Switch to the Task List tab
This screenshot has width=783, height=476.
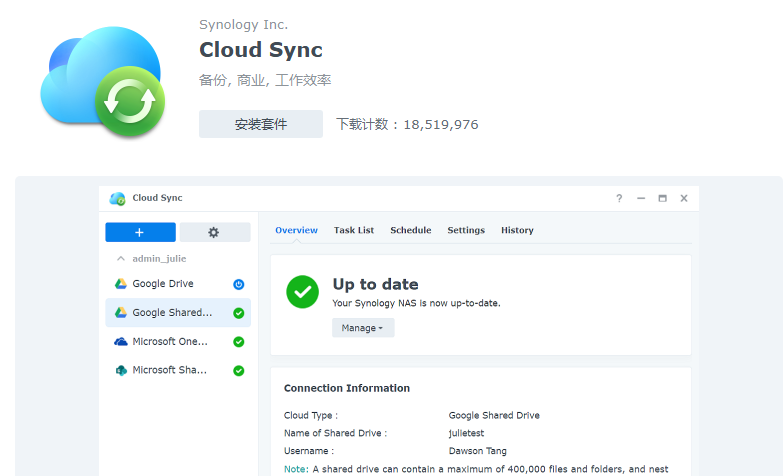click(x=354, y=230)
